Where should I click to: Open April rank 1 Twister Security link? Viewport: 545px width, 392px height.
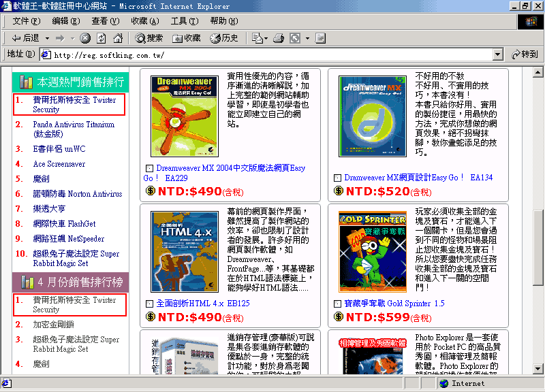[74, 304]
